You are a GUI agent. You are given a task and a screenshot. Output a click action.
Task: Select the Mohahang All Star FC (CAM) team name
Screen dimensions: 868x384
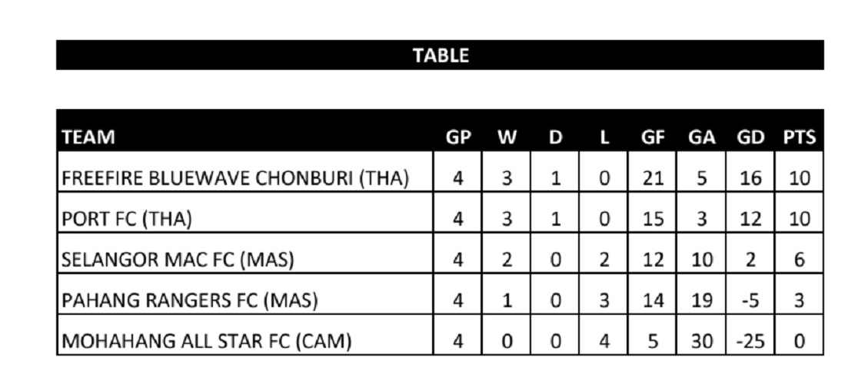(206, 340)
